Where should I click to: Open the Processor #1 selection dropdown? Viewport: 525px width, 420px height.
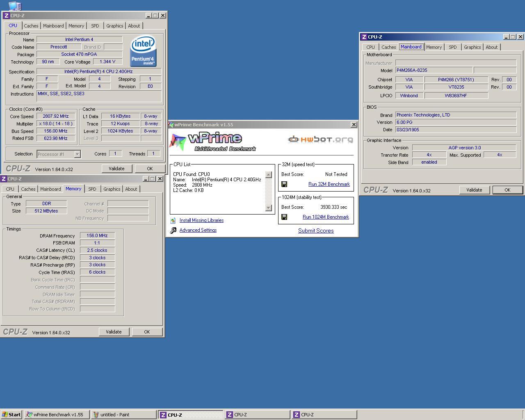tap(77, 154)
